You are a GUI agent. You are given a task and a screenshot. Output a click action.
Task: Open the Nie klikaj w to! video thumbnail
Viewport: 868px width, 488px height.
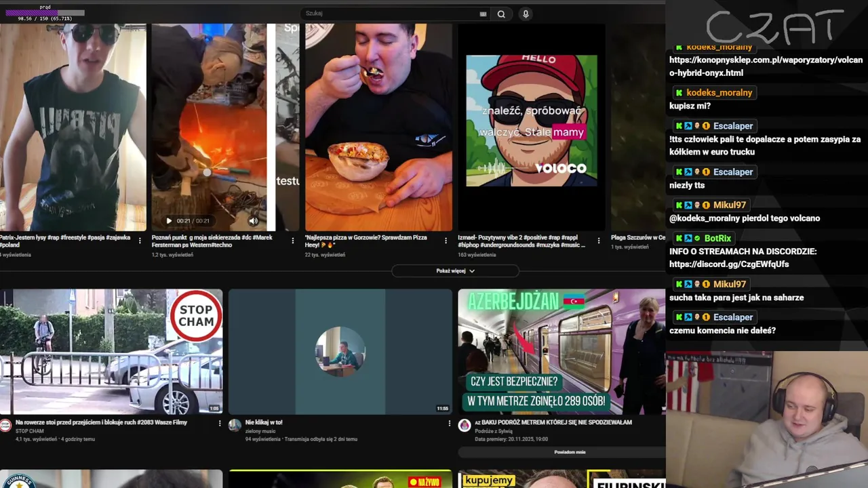[x=340, y=352]
